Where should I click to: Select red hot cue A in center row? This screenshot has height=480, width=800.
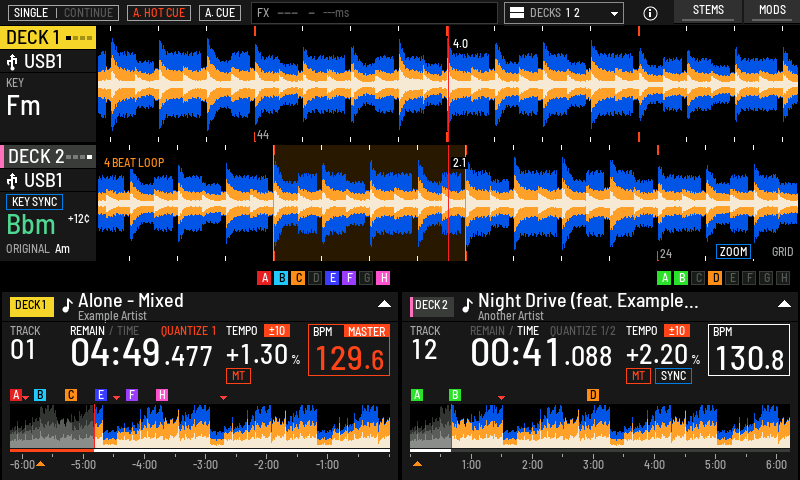pos(264,278)
